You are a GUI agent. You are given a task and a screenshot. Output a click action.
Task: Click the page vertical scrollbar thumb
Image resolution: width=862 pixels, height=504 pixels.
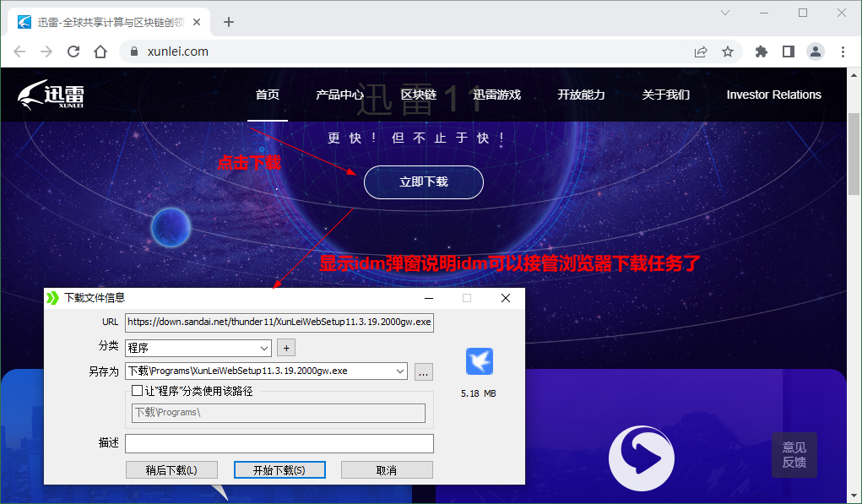tap(854, 154)
